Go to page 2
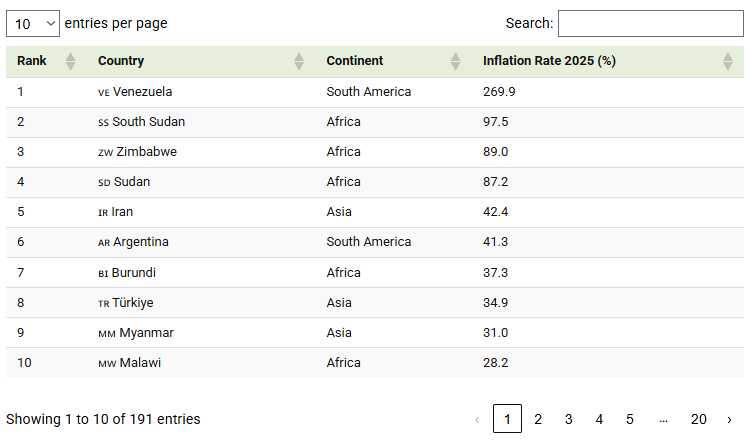Image resolution: width=749 pixels, height=440 pixels. pos(538,419)
